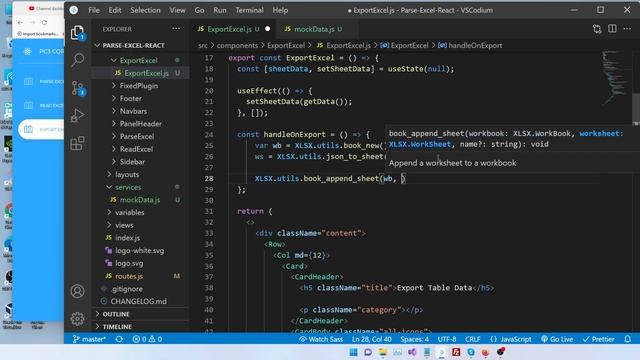Image resolution: width=640 pixels, height=360 pixels.
Task: Open the Edit menu
Action: pyautogui.click(x=115, y=10)
